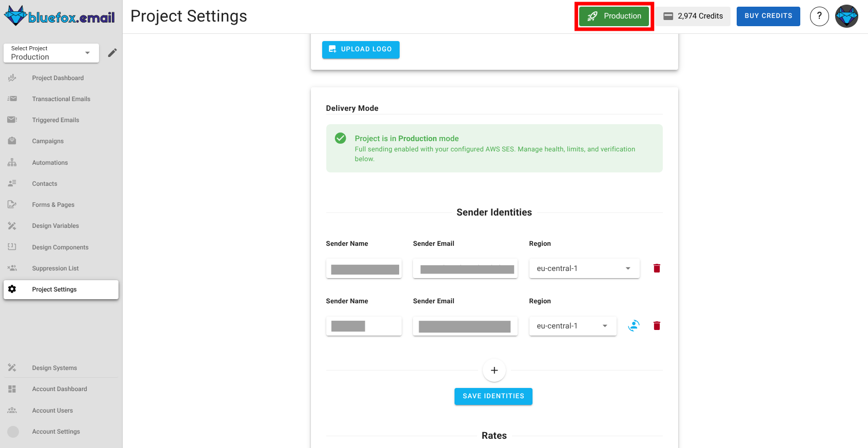The width and height of the screenshot is (868, 448).
Task: Open second sender's Region dropdown
Action: pos(573,326)
